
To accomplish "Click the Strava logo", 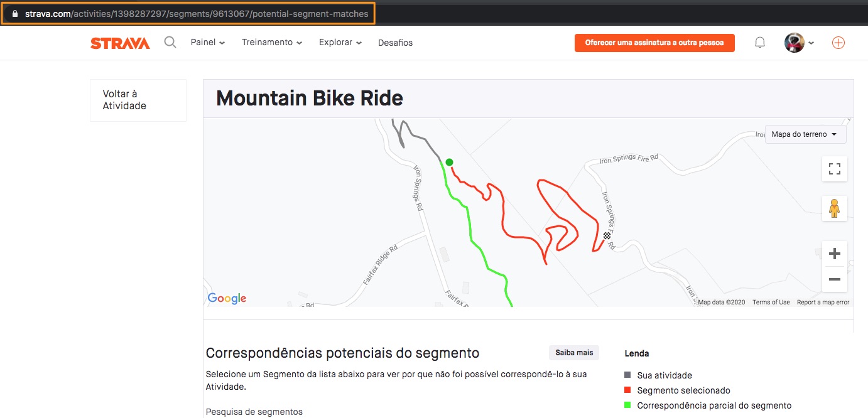I will (120, 43).
